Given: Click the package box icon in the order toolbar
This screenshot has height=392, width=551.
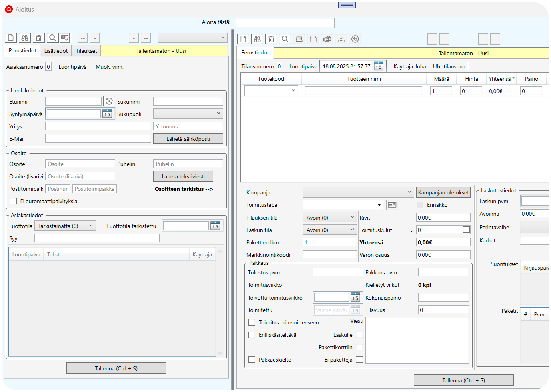Looking at the screenshot, I should [x=313, y=39].
